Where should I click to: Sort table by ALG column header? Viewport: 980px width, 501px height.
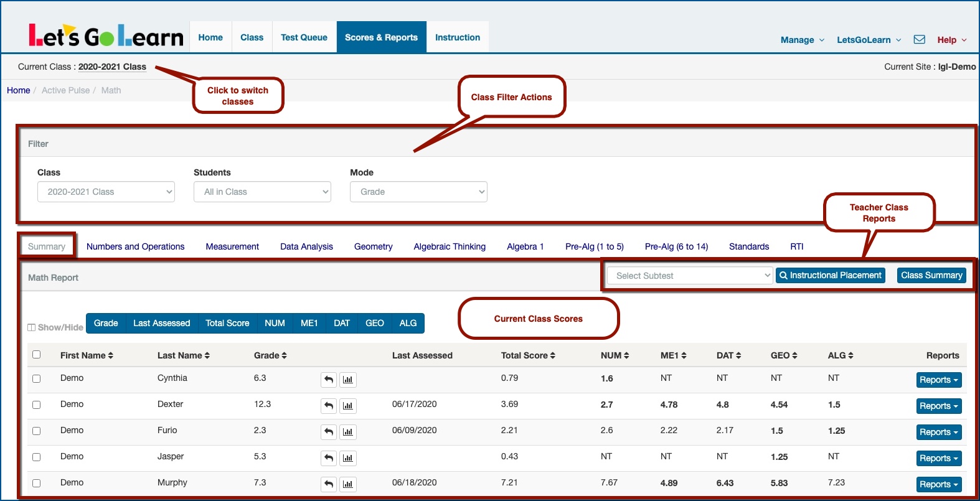tap(841, 355)
